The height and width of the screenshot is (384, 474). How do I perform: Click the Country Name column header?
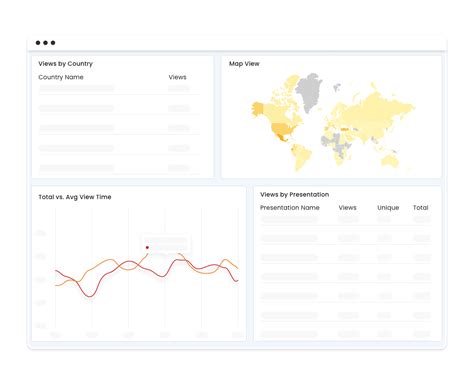pos(61,77)
